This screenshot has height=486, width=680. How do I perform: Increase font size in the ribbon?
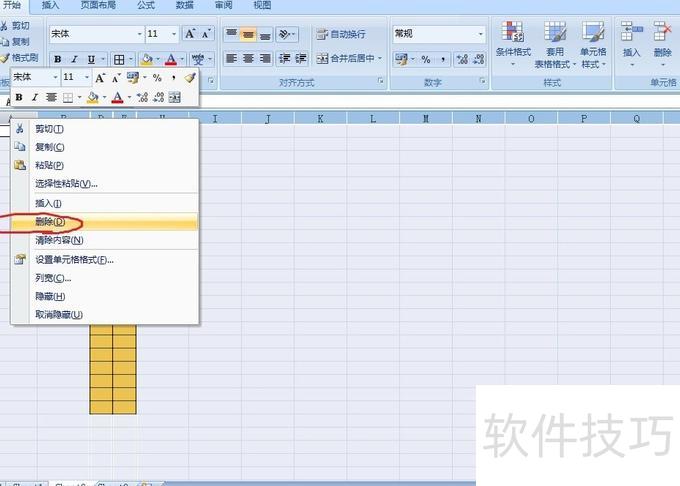190,34
